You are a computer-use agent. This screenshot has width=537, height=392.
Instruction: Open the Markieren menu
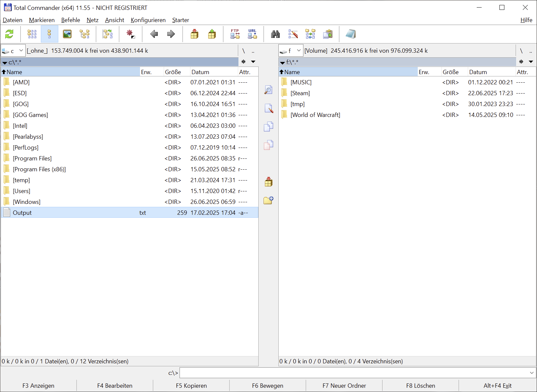tap(42, 20)
